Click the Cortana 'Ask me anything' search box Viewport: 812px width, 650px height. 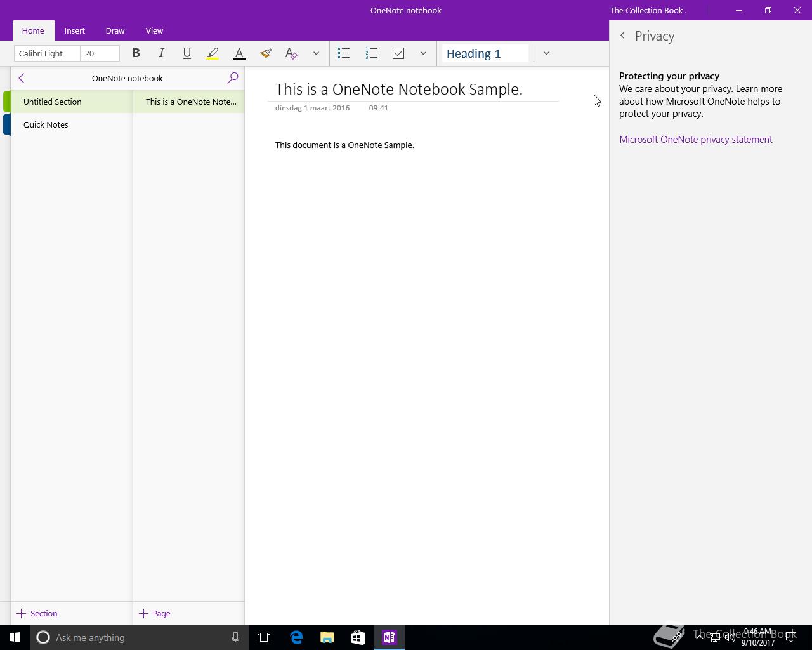(x=138, y=637)
